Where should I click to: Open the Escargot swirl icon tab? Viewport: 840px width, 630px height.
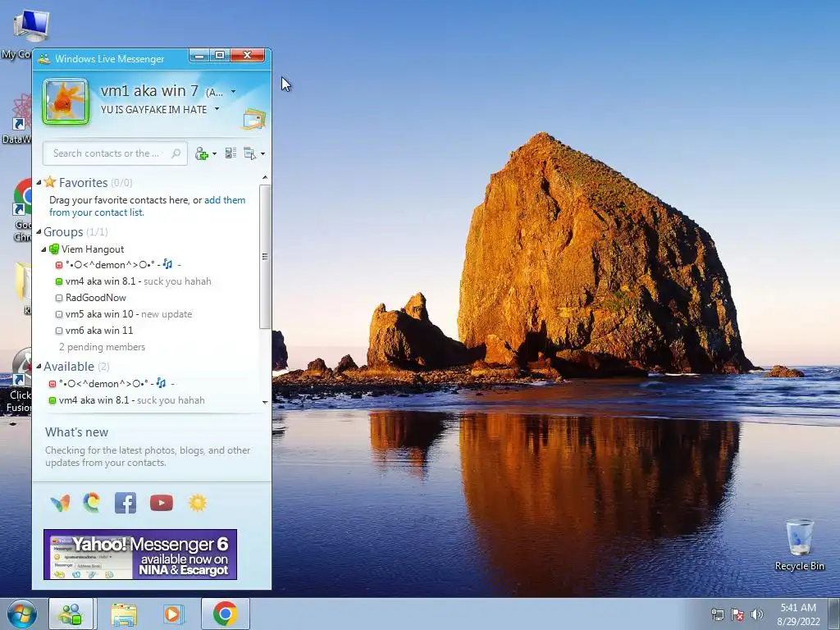tap(92, 503)
